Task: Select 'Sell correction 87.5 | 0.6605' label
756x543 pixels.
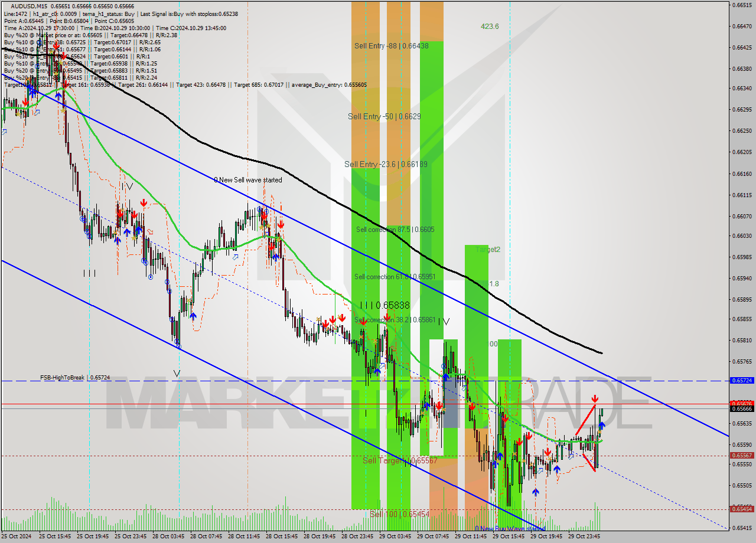Action: pos(395,229)
